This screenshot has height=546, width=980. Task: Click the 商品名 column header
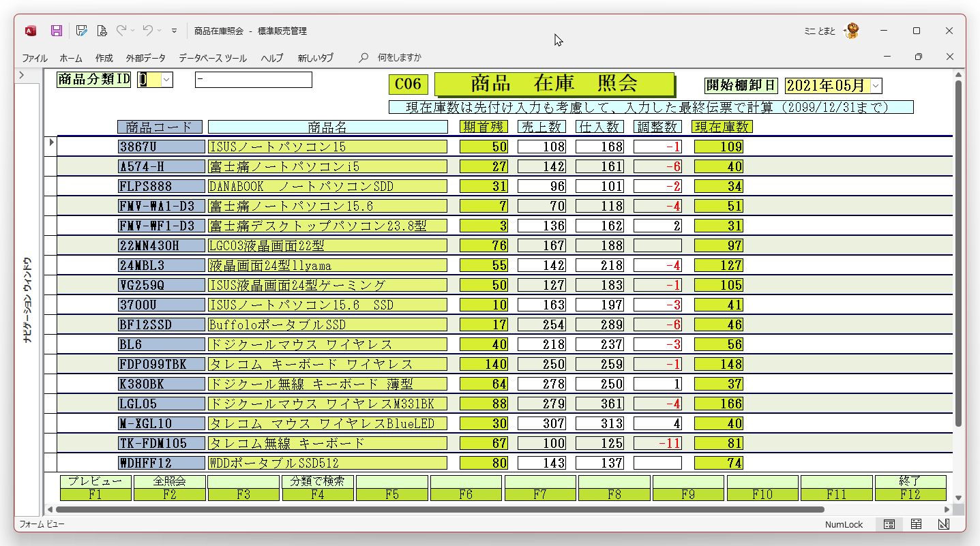coord(327,127)
